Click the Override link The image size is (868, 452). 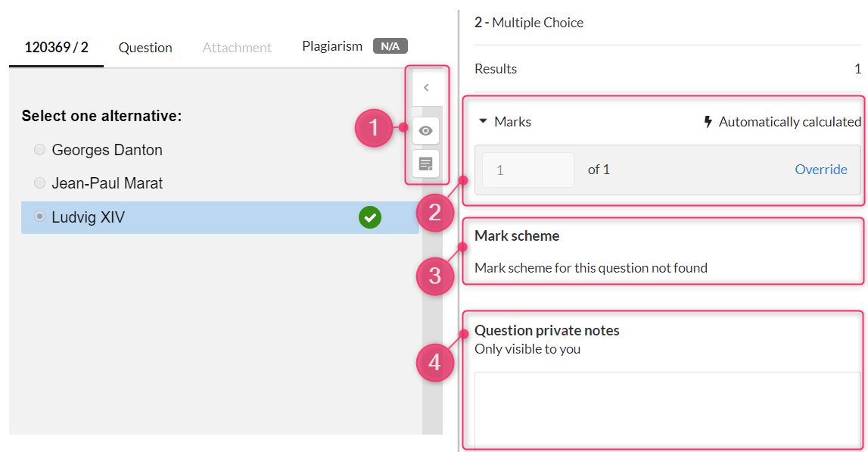point(821,170)
